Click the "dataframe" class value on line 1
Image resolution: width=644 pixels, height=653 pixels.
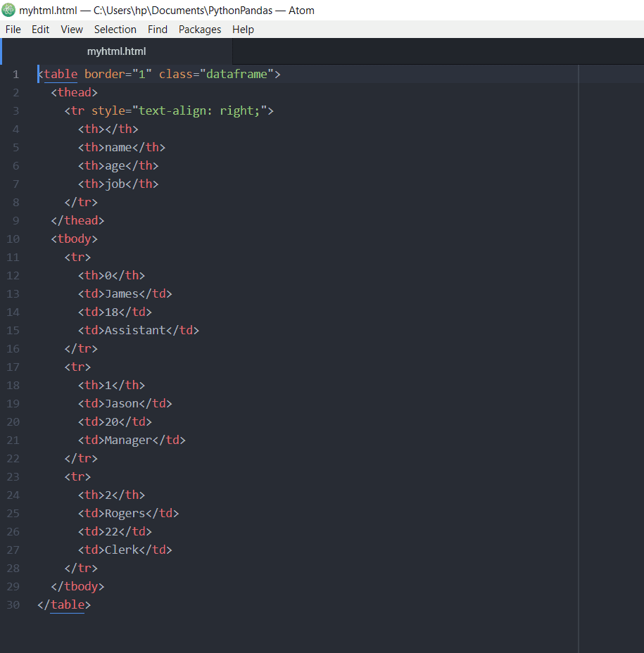tap(236, 74)
